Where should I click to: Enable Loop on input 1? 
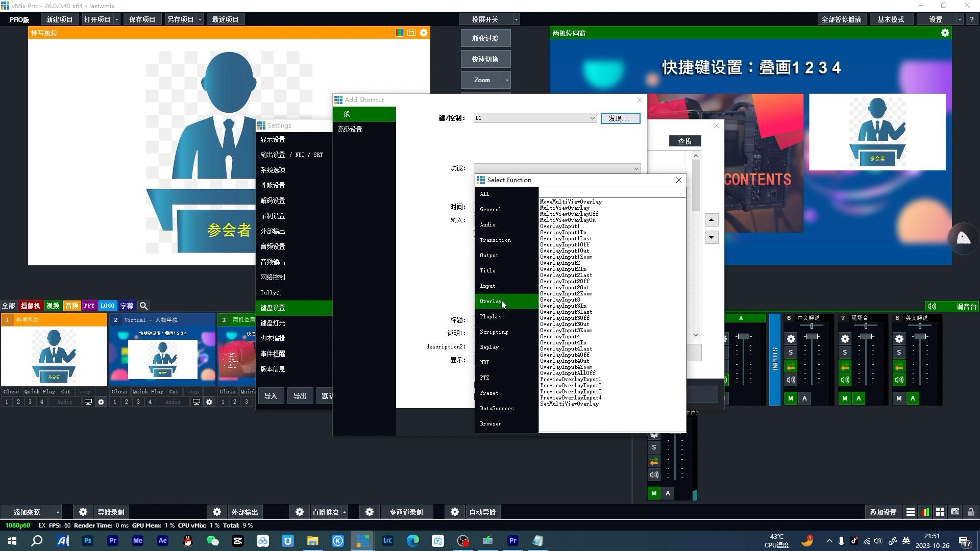[x=84, y=391]
